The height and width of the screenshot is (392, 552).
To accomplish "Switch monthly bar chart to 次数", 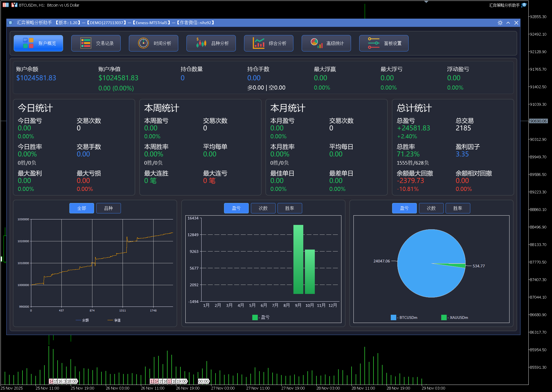I will [x=263, y=208].
